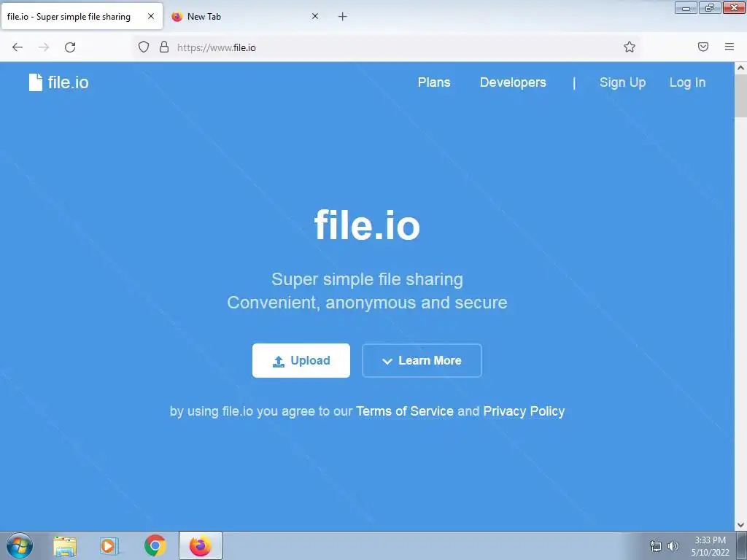Open the Firefox hamburger application menu
The height and width of the screenshot is (560, 747).
729,47
